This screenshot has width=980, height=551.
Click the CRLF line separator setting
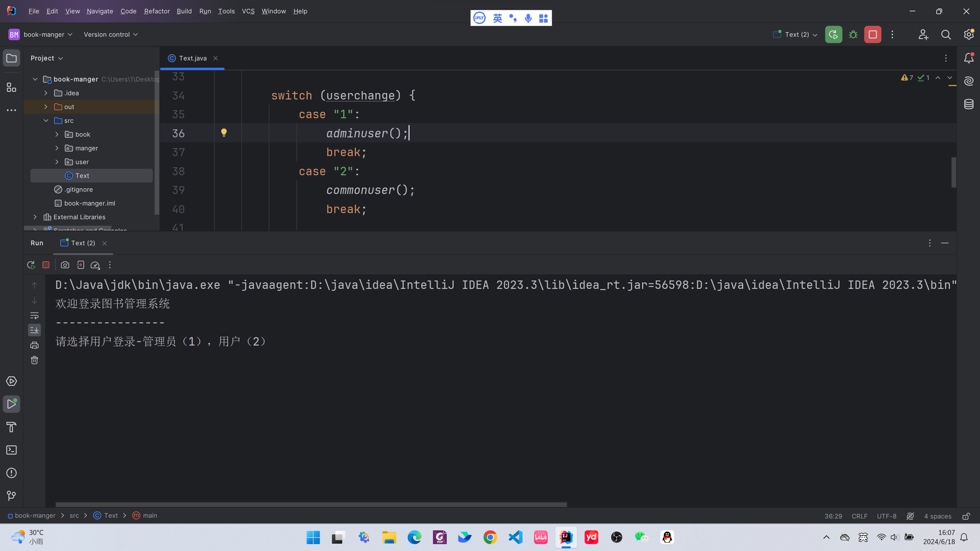click(x=859, y=516)
